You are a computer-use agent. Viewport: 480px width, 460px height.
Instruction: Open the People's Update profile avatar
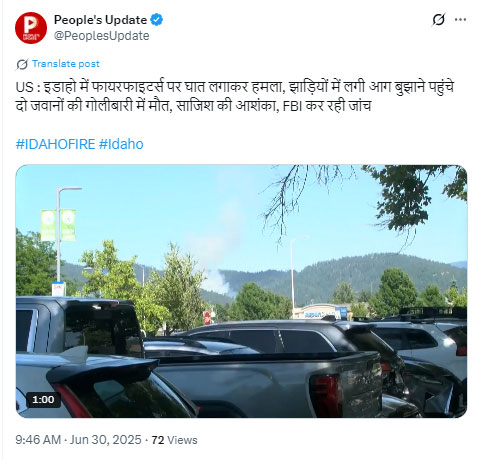[x=31, y=28]
